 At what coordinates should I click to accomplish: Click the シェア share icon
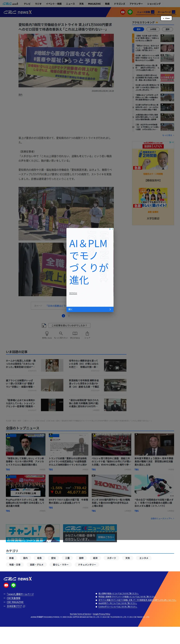tap(87, 333)
